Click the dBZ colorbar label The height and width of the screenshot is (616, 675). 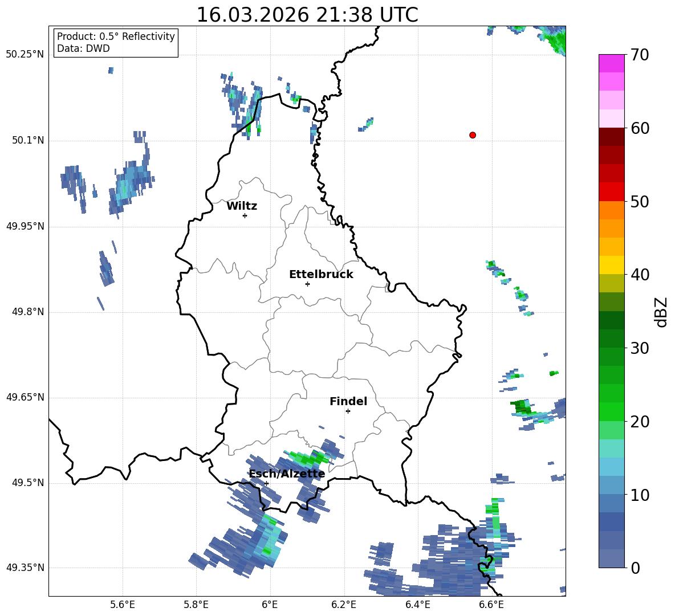[x=662, y=312]
